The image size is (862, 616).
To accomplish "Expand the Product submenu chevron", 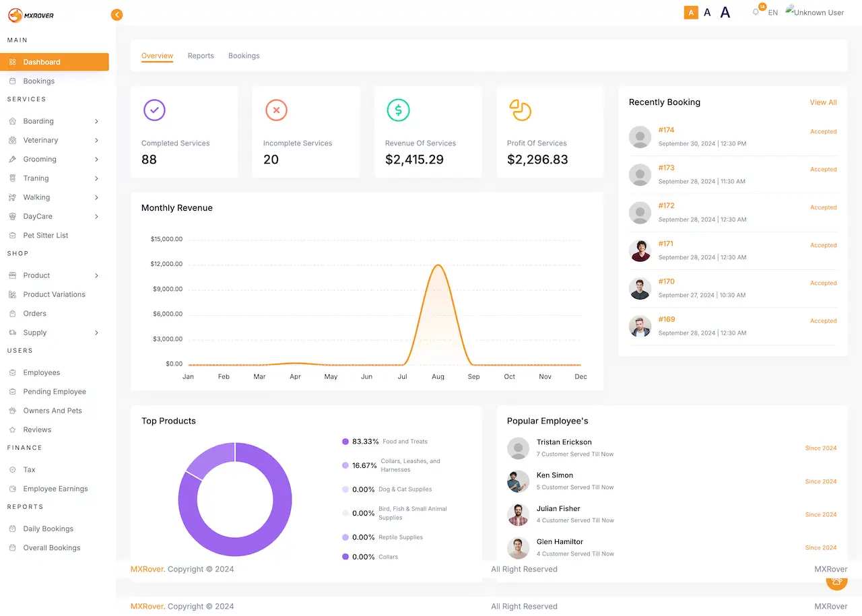I will [x=96, y=275].
